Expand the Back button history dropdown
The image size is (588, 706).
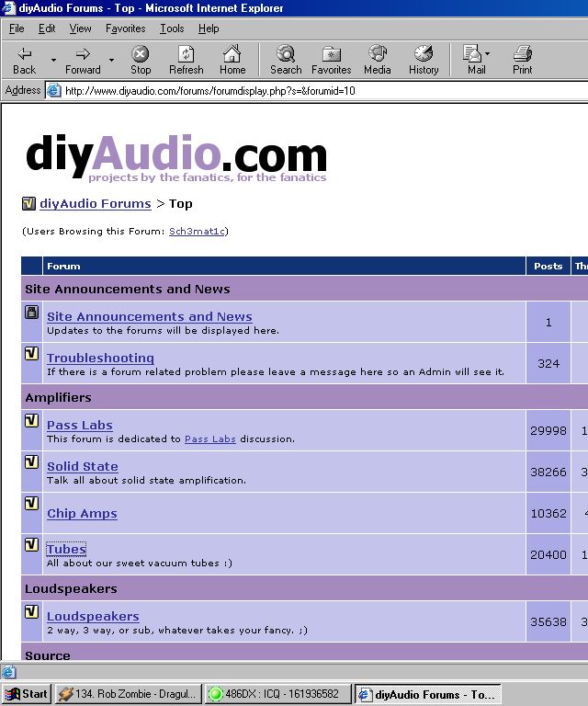[53, 60]
